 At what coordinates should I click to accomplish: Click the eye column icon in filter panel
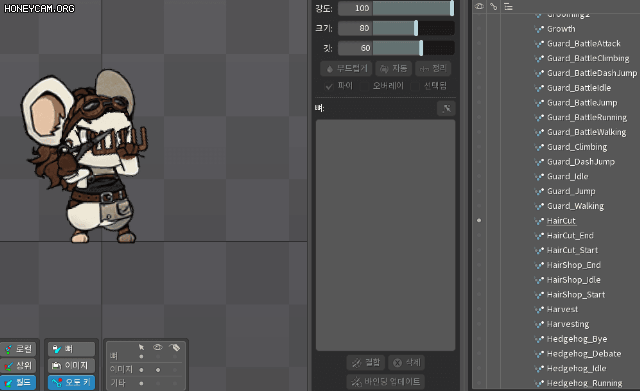[158, 347]
